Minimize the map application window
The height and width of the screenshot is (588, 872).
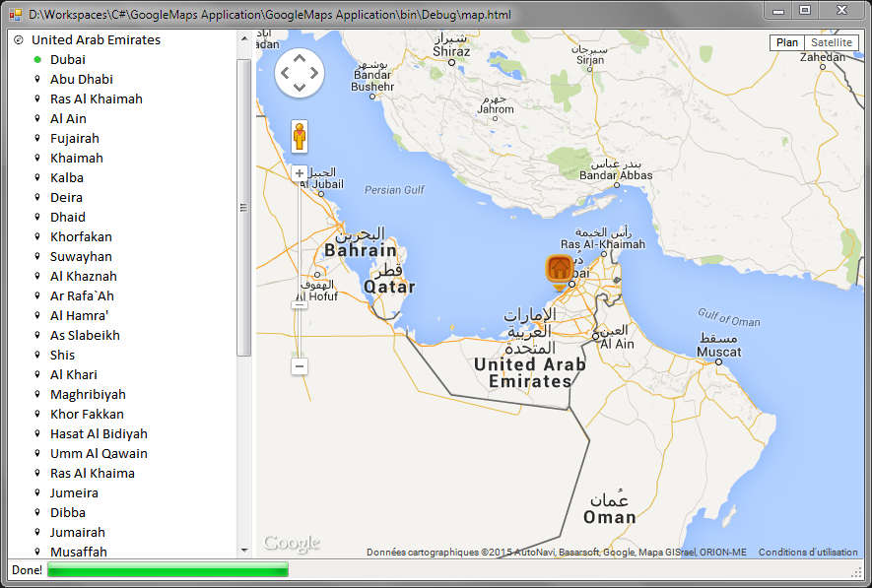click(778, 11)
